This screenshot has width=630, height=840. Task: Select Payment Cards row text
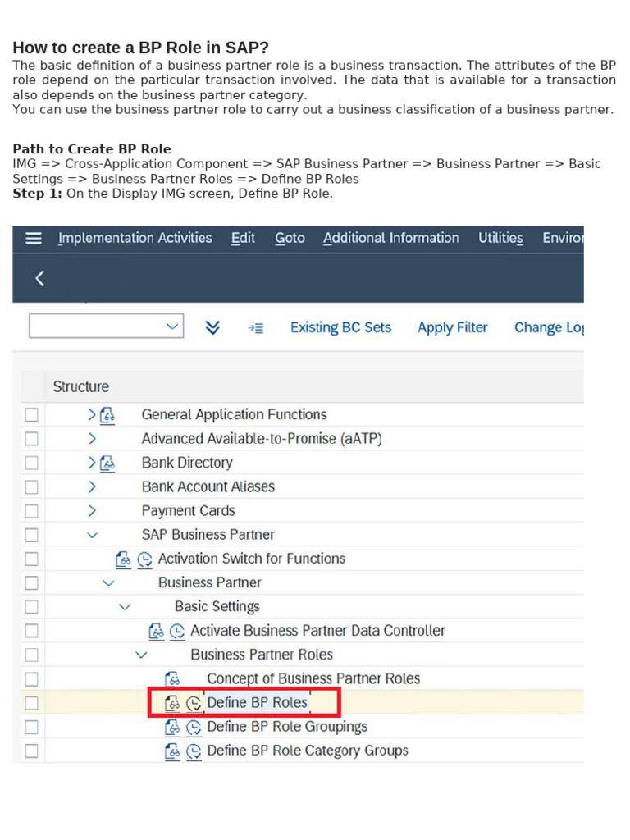click(x=188, y=511)
